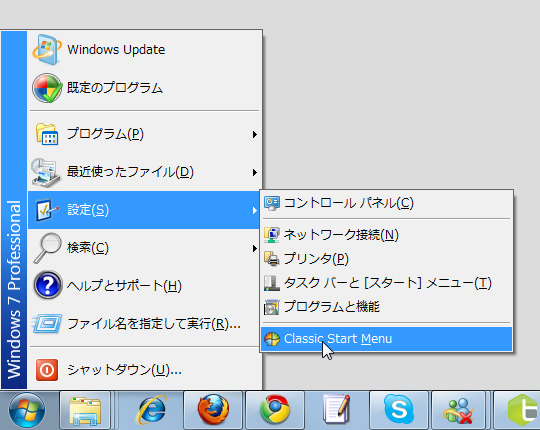The height and width of the screenshot is (430, 540).
Task: Open the Messenger people icon in taskbar
Action: click(x=459, y=410)
